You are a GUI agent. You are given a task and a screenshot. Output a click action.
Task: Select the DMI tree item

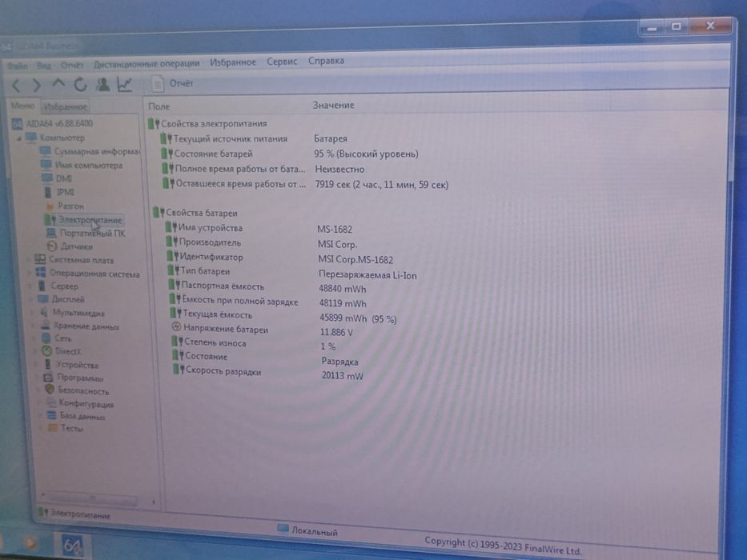click(57, 178)
